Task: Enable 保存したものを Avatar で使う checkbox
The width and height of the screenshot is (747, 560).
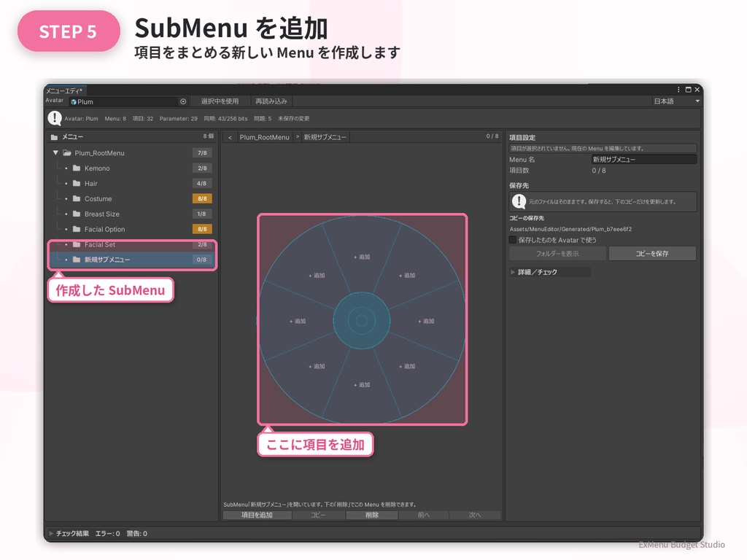Action: tap(513, 240)
